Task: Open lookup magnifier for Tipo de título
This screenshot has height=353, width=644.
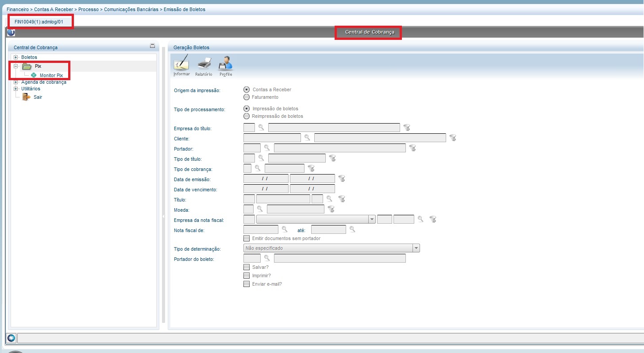Action: tap(261, 158)
